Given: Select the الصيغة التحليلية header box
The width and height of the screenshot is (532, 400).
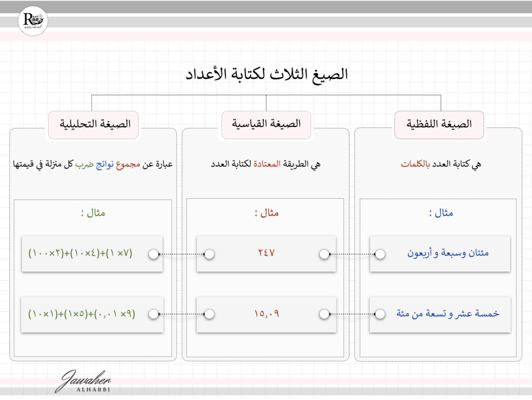Looking at the screenshot, I should [x=93, y=125].
